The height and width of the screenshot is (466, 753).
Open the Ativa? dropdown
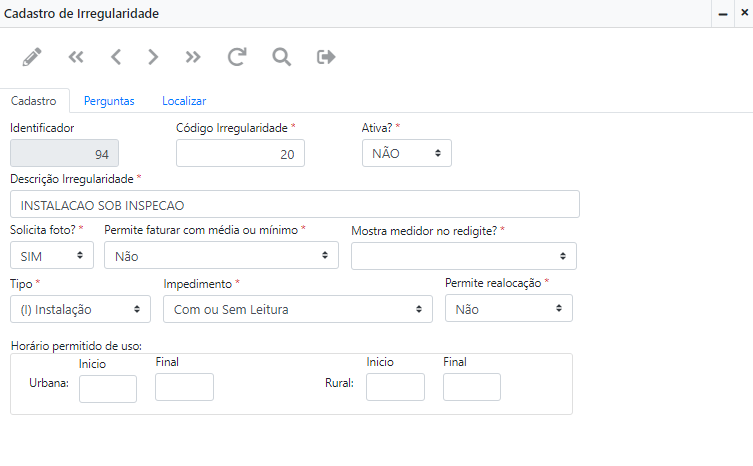click(x=406, y=153)
